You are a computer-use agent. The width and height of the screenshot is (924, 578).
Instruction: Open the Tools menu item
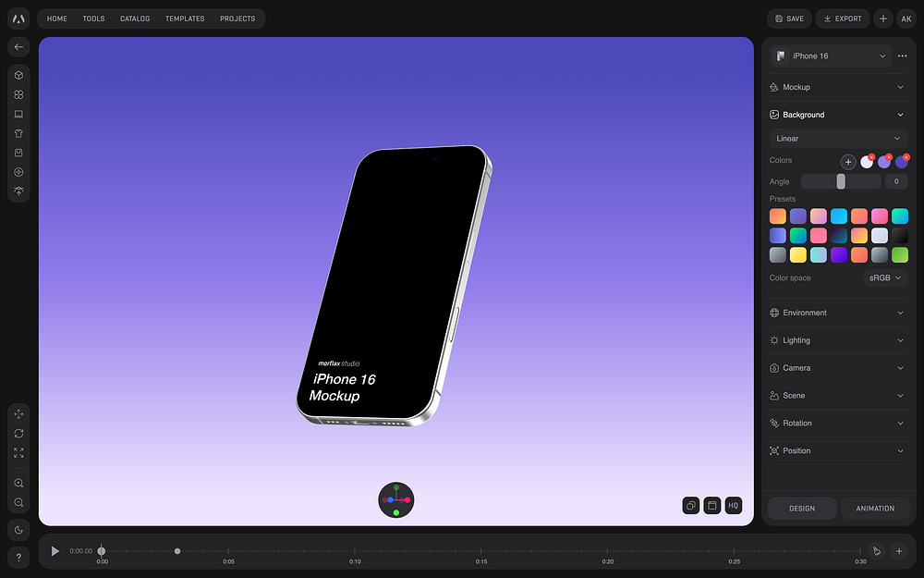93,18
